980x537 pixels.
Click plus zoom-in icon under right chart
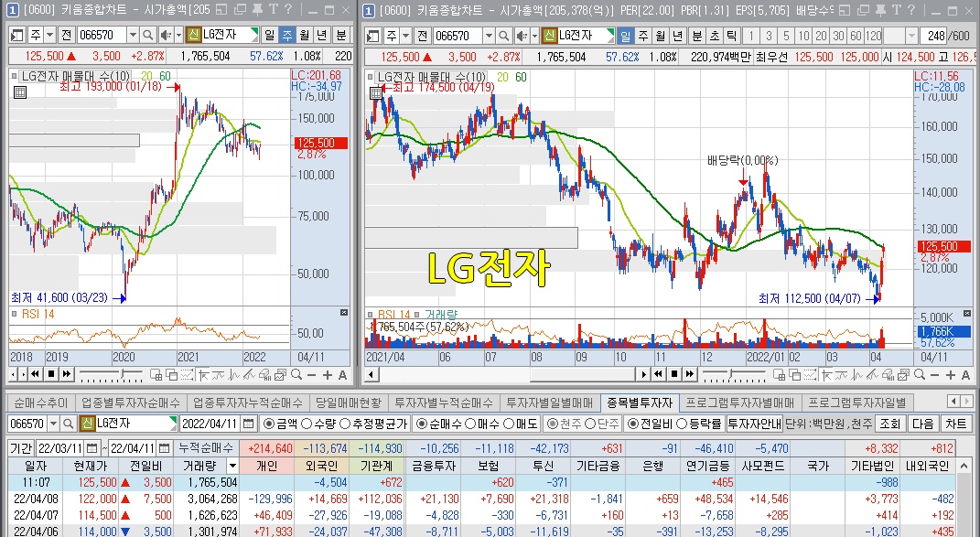951,374
